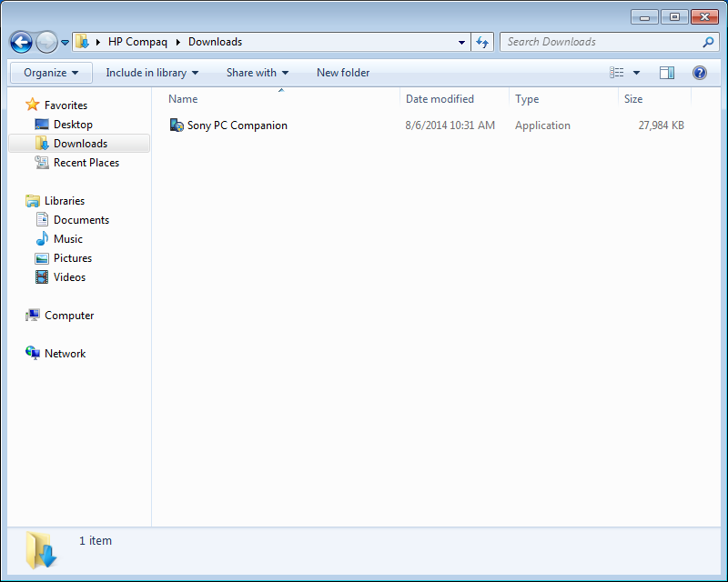Select the HP Compaq breadcrumb
Image resolution: width=728 pixels, height=582 pixels.
(x=137, y=42)
